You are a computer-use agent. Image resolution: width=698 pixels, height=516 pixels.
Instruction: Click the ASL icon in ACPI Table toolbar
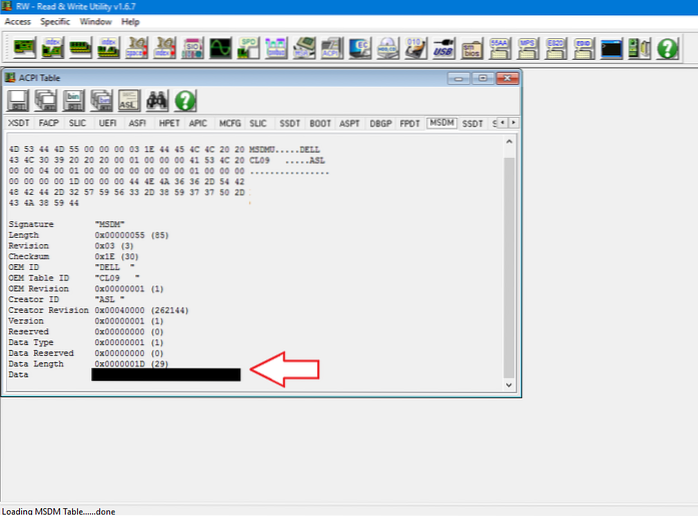(128, 99)
